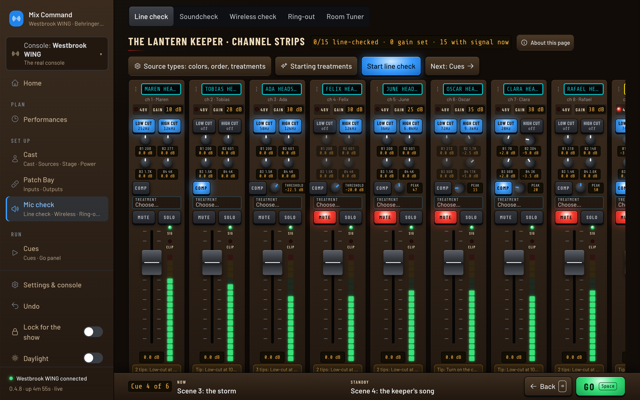Select the Room Tuner tab
The image size is (640, 400).
pyautogui.click(x=345, y=17)
